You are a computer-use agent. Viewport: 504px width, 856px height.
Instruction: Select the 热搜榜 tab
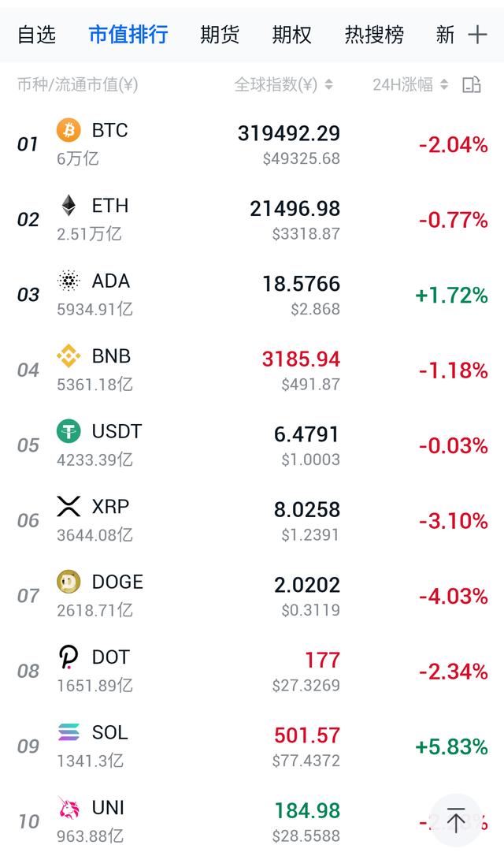click(x=374, y=34)
